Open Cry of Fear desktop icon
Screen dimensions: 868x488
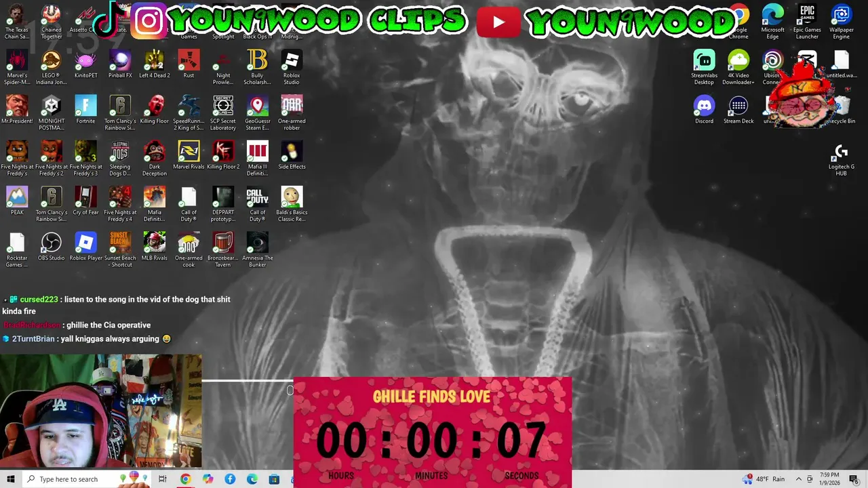(85, 201)
